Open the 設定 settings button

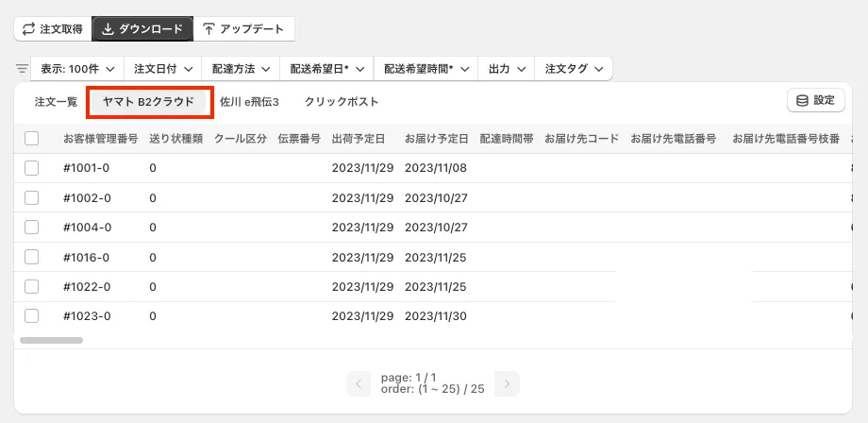click(815, 101)
